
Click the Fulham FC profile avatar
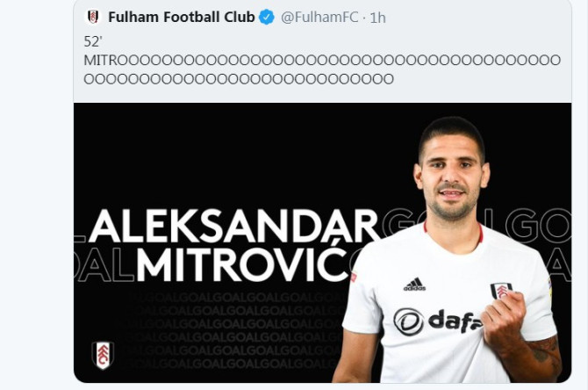pyautogui.click(x=93, y=18)
